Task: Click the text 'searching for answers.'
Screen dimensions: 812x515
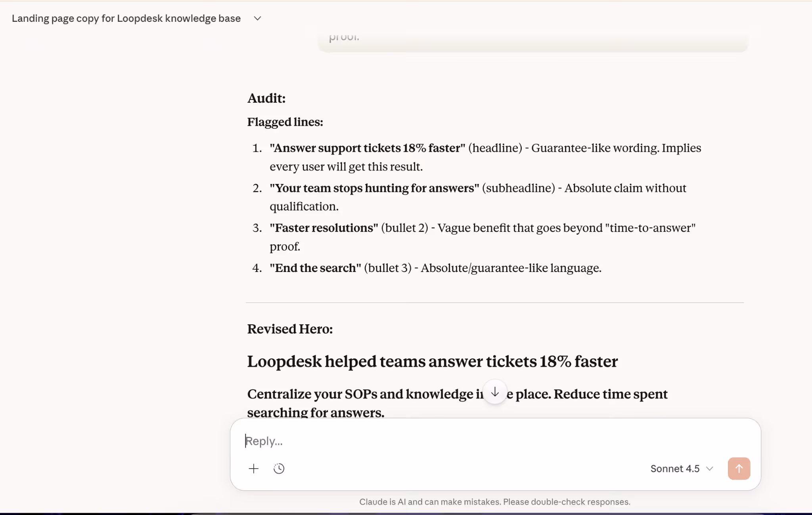Action: coord(316,412)
